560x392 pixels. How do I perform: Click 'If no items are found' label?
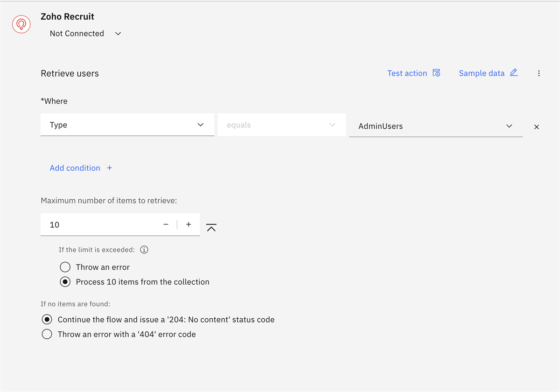75,304
